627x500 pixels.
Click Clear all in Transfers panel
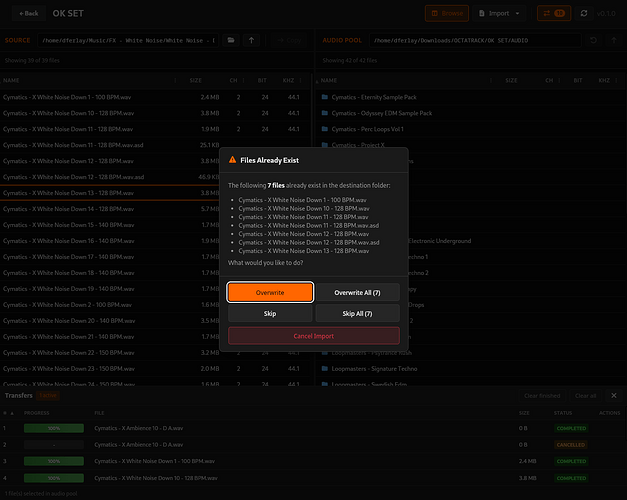pyautogui.click(x=585, y=396)
